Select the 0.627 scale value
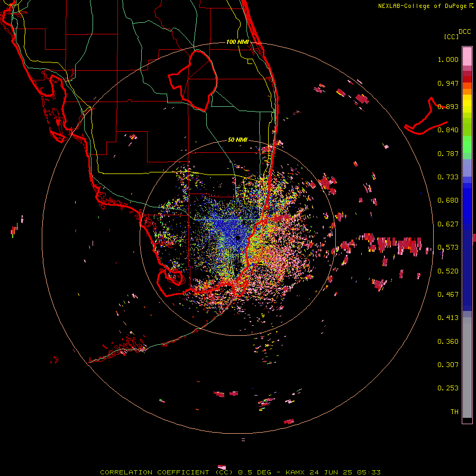 pos(448,224)
